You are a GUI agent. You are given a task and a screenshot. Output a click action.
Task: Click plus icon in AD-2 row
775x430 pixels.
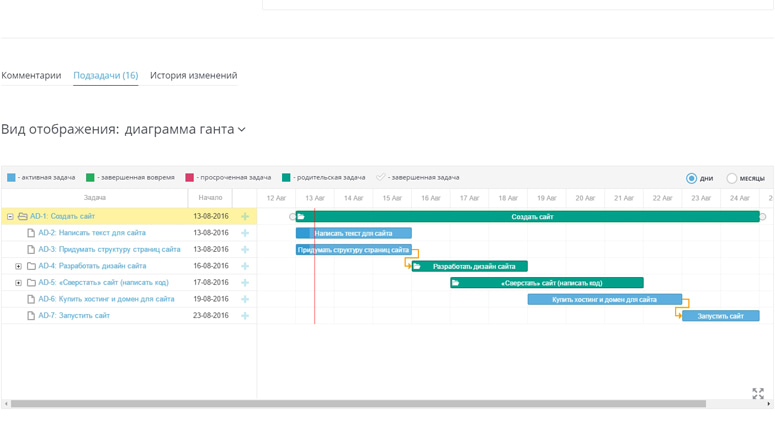pyautogui.click(x=245, y=233)
